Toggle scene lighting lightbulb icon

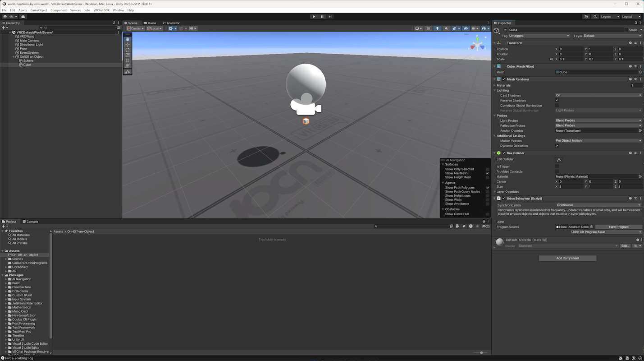(x=437, y=28)
